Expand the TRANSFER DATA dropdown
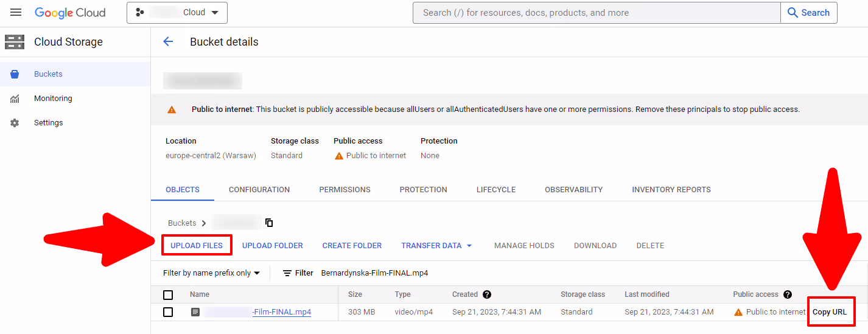 pyautogui.click(x=436, y=246)
